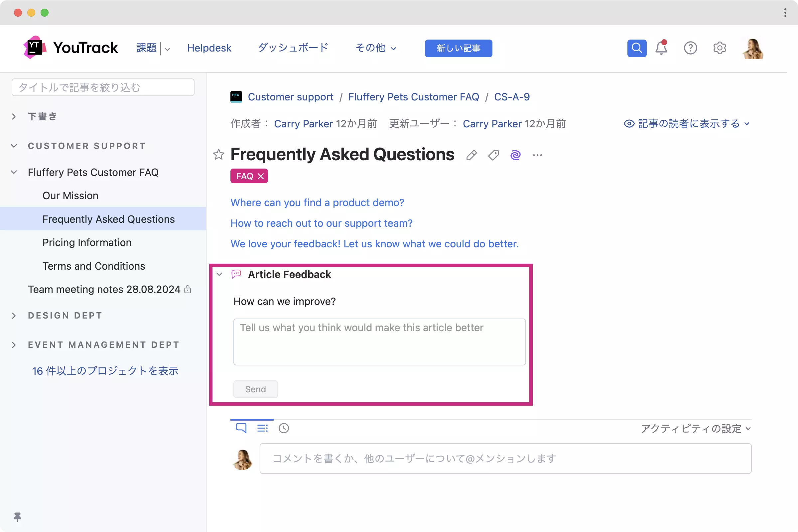Remove the FAQ tag with the X
This screenshot has height=532, width=798.
tap(261, 177)
